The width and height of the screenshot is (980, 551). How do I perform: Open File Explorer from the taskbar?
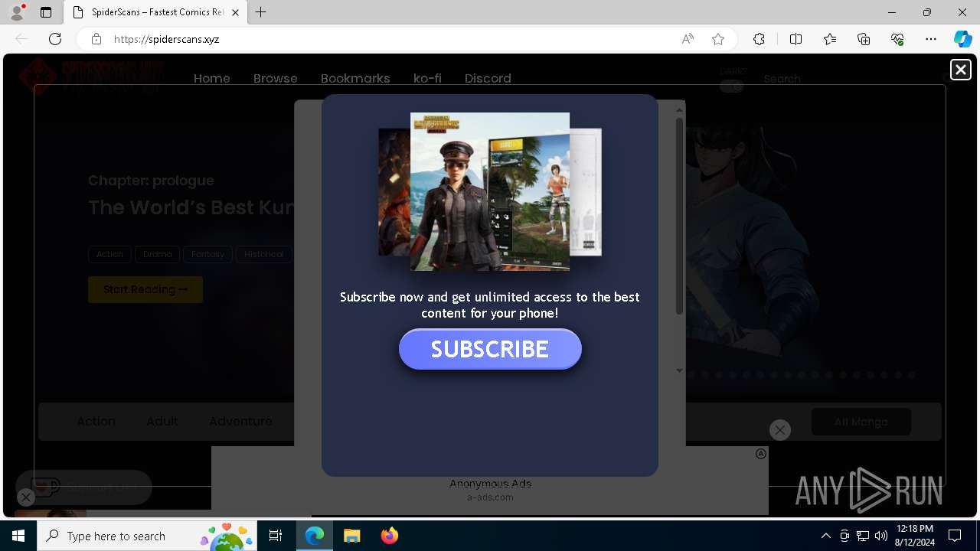pos(351,536)
